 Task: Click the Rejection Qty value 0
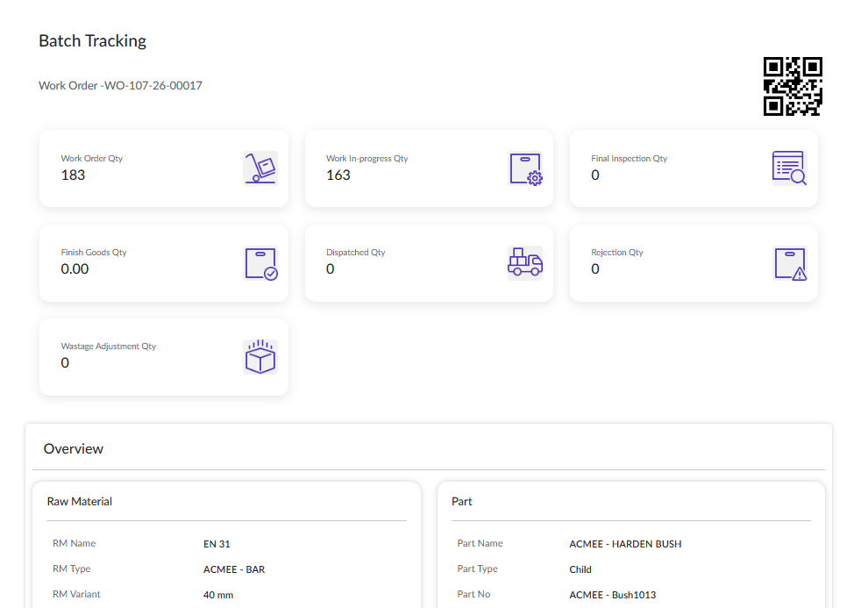595,269
